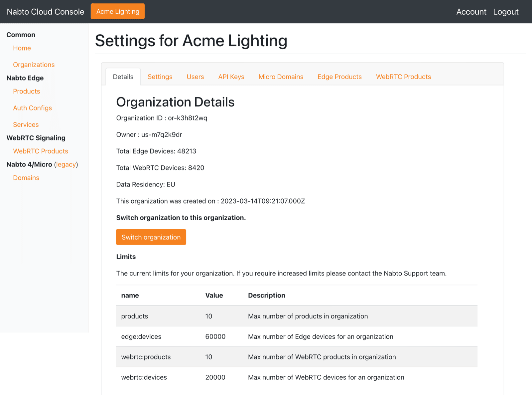Open the API Keys tab

[231, 77]
